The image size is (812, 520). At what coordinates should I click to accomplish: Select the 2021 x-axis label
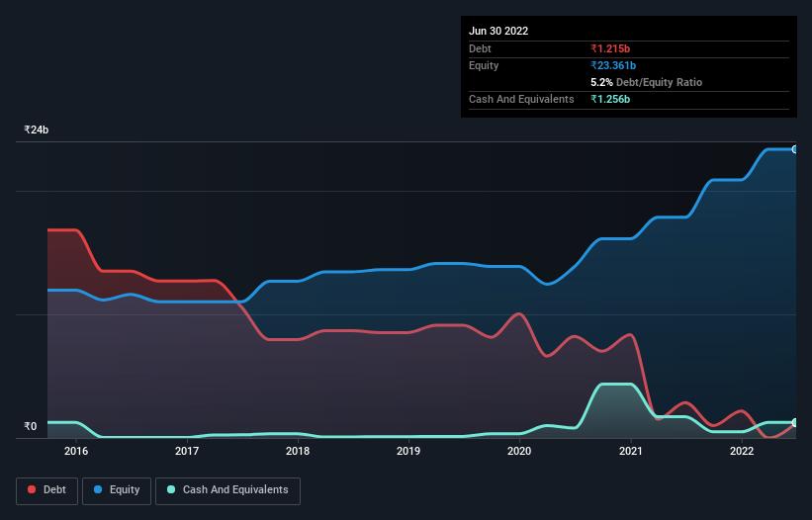(631, 451)
